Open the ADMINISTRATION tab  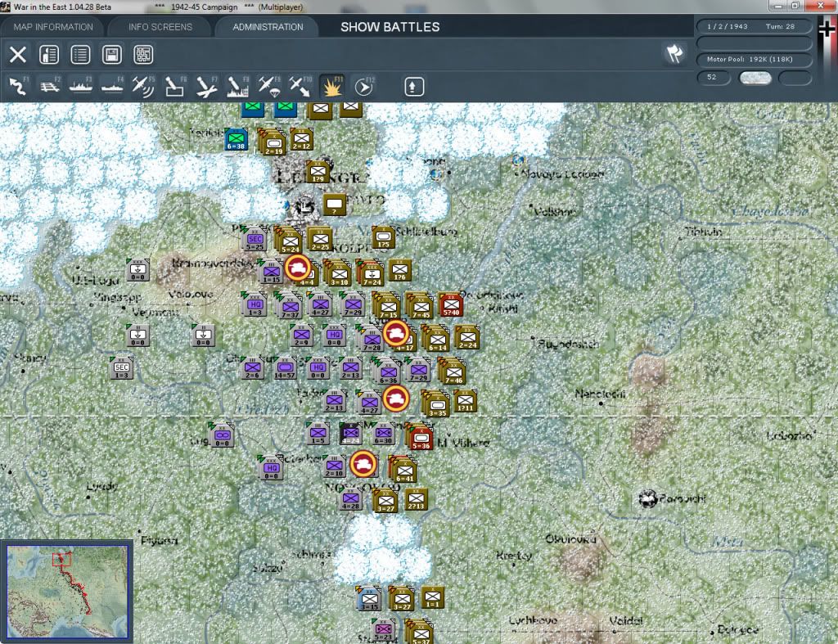pos(268,27)
